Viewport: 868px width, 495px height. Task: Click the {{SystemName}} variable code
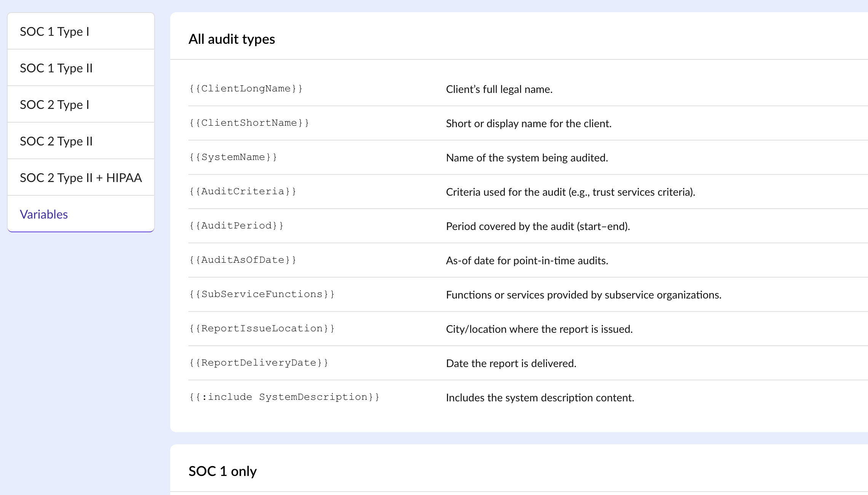(x=233, y=157)
